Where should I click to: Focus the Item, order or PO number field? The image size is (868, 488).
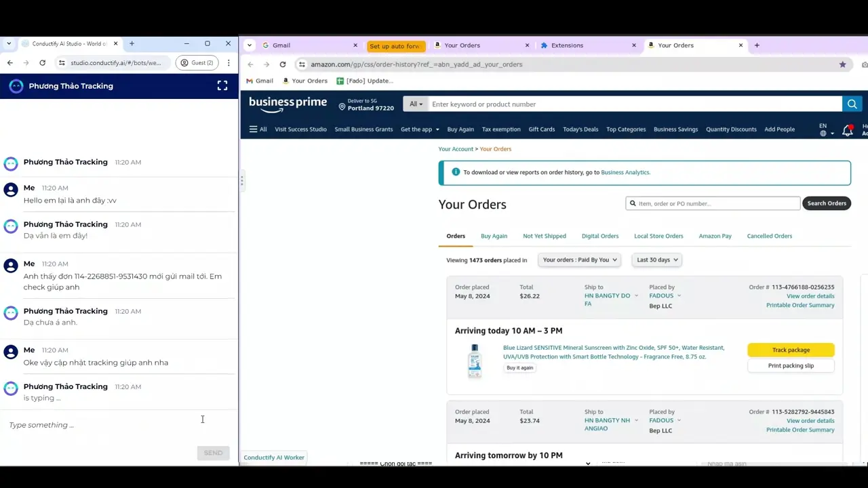[x=713, y=203]
